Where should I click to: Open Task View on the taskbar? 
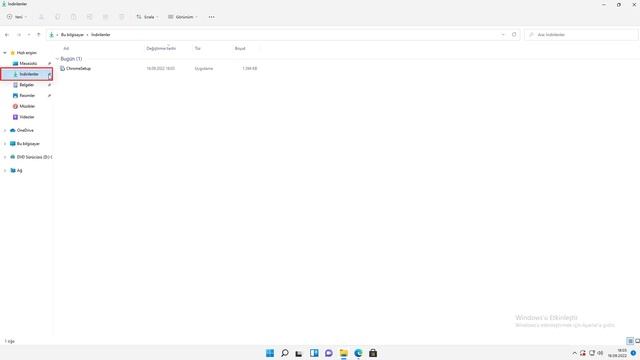pos(299,353)
